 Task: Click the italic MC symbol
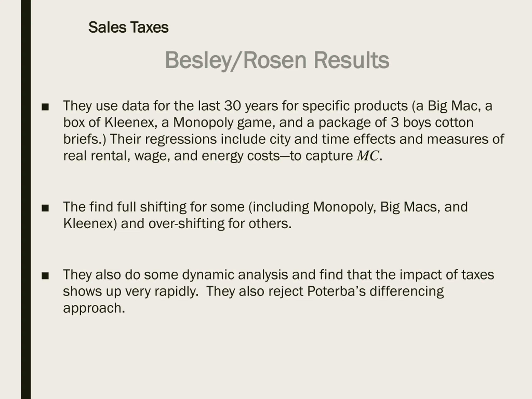click(368, 156)
